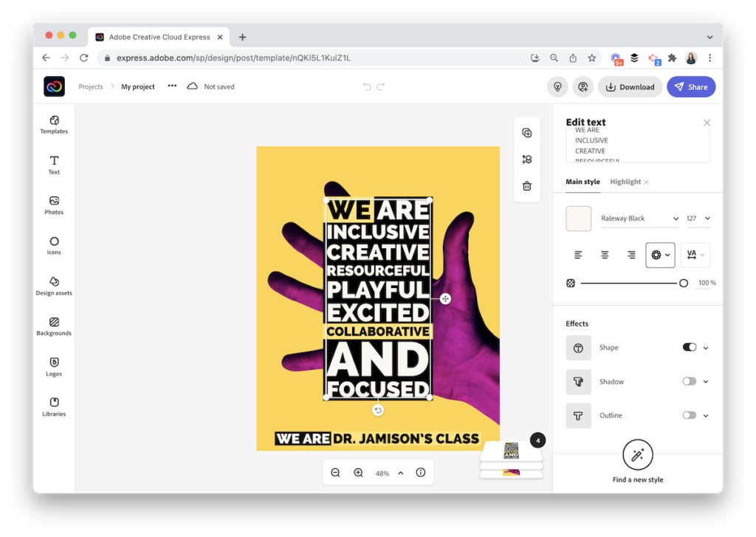Open the Design assets panel
The width and height of the screenshot is (756, 537).
[53, 287]
